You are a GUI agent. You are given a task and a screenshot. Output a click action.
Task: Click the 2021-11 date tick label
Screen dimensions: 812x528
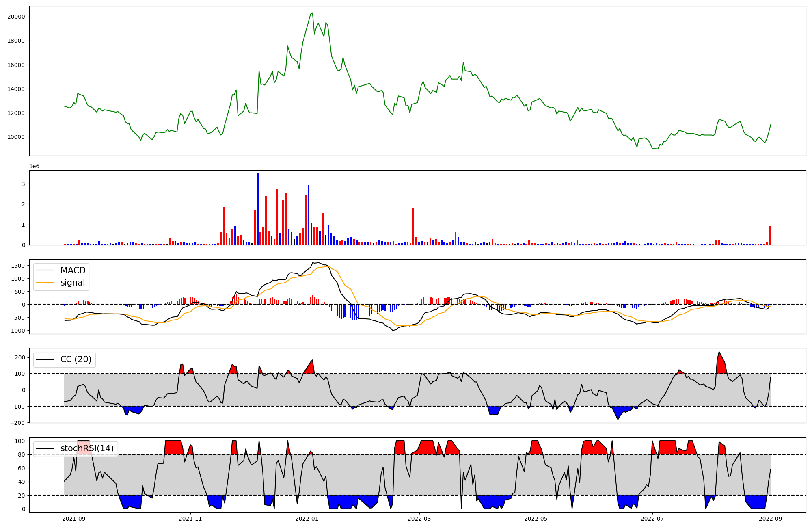(190, 519)
